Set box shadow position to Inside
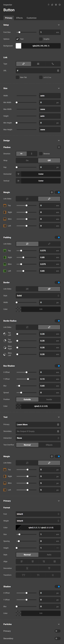 [49, 399]
